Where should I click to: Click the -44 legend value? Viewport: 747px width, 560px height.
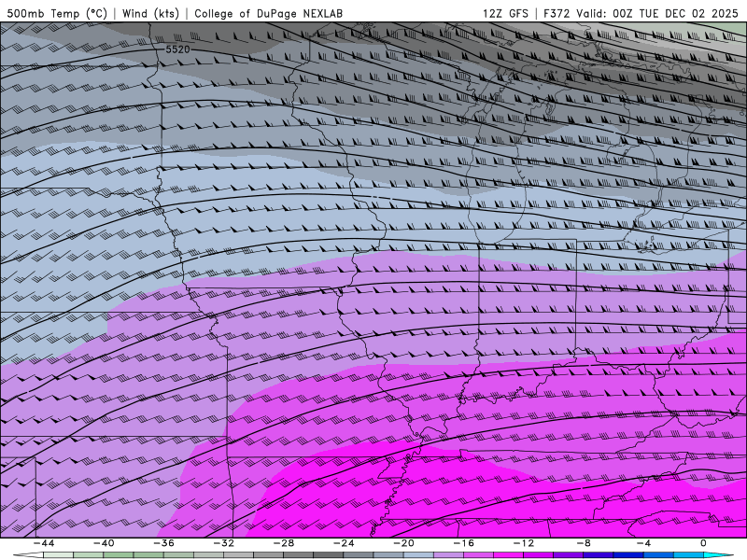click(x=44, y=543)
